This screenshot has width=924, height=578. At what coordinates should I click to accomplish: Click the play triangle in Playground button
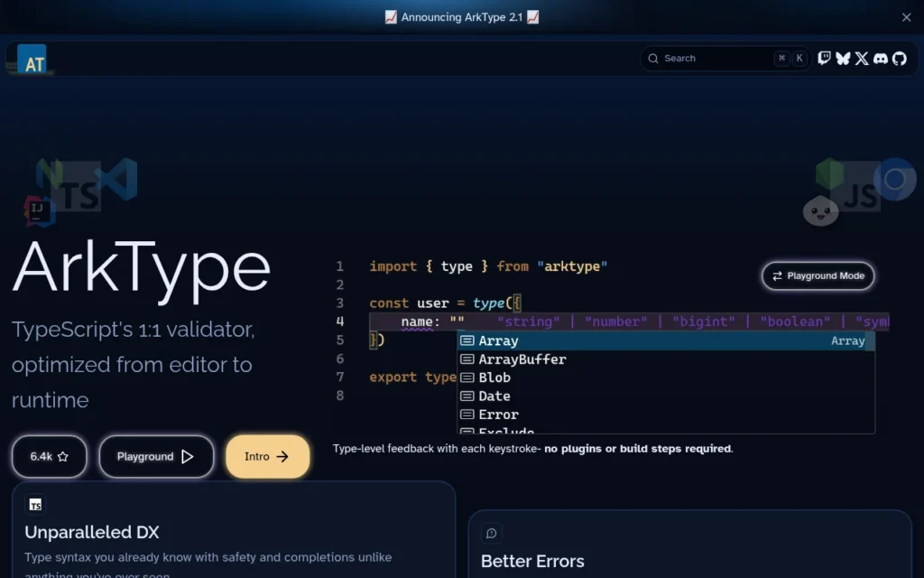point(188,456)
